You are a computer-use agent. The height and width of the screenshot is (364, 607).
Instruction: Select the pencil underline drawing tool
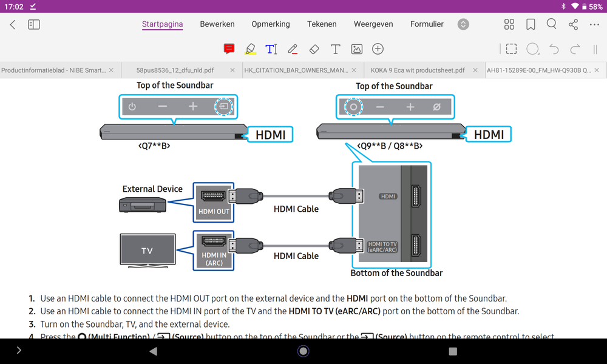tap(293, 49)
